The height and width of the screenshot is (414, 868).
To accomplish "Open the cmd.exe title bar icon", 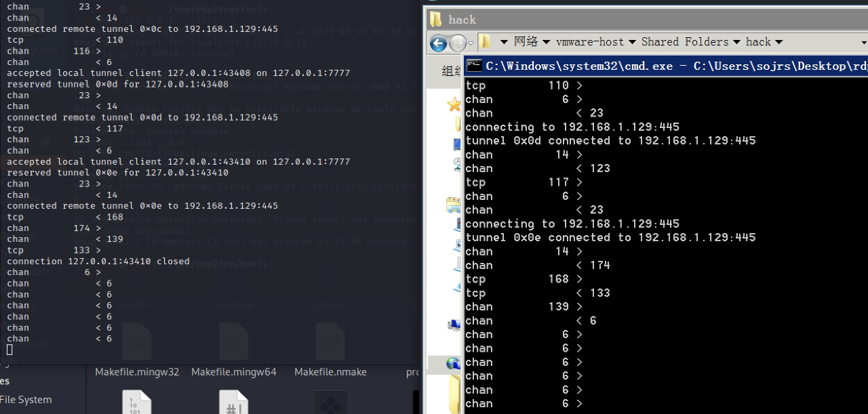I will pyautogui.click(x=474, y=66).
